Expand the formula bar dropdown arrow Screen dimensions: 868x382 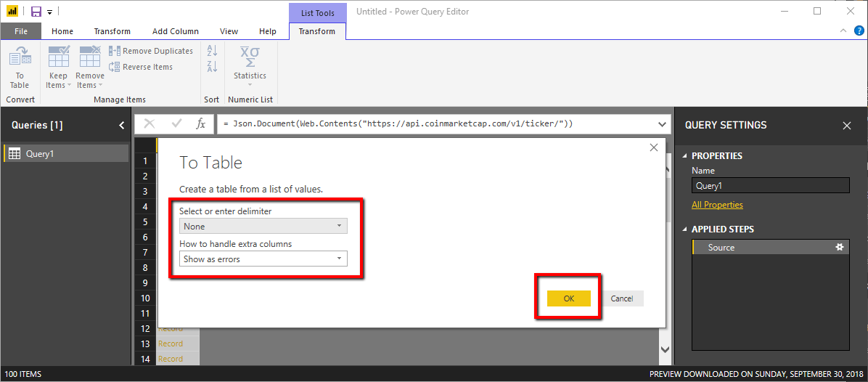pos(662,124)
